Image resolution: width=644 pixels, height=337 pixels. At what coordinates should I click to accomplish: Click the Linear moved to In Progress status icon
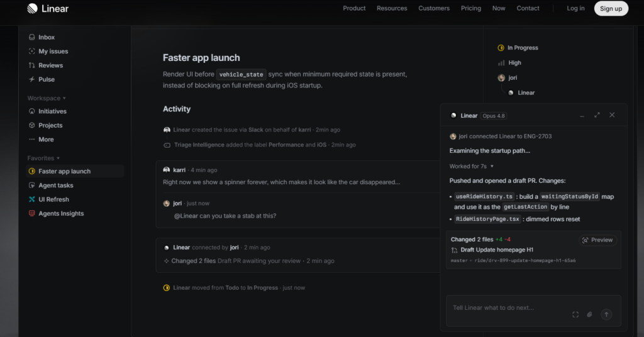click(x=166, y=288)
